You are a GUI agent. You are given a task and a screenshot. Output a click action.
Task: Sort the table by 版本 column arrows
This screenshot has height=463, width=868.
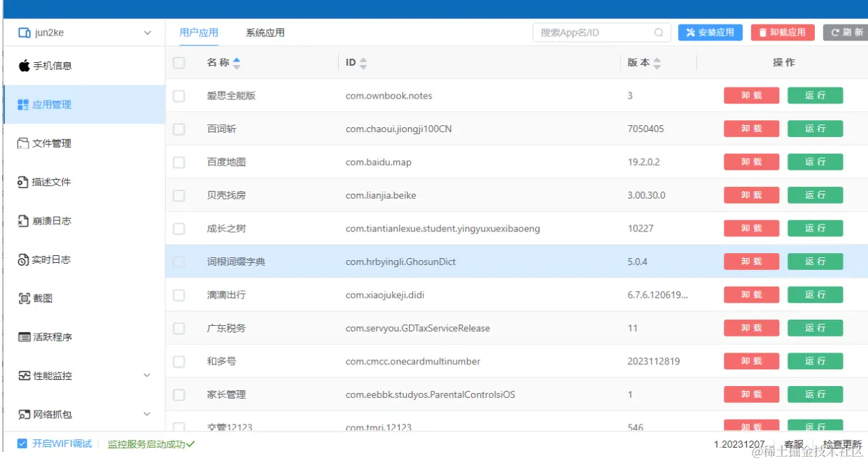(x=657, y=63)
